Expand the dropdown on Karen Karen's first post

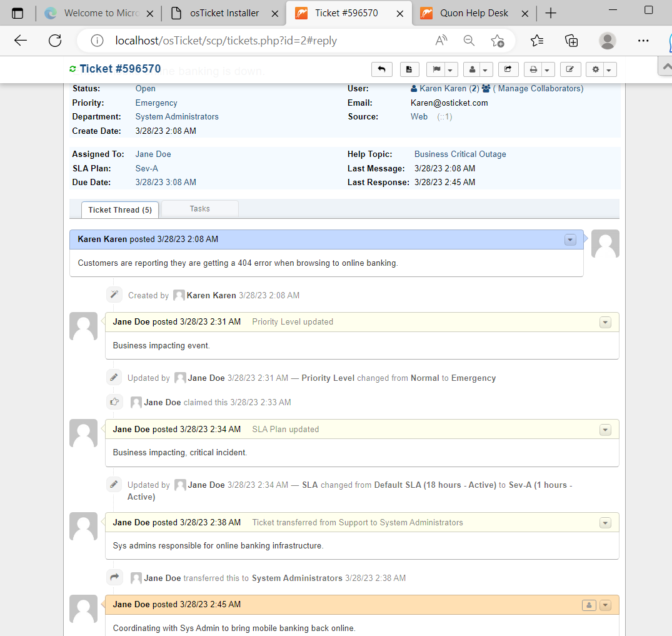tap(569, 240)
